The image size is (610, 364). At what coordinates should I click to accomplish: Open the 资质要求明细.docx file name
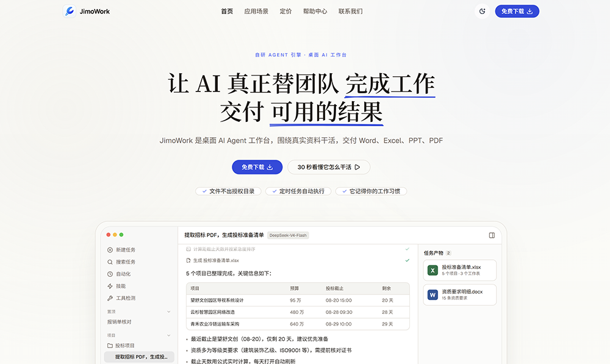(x=462, y=291)
